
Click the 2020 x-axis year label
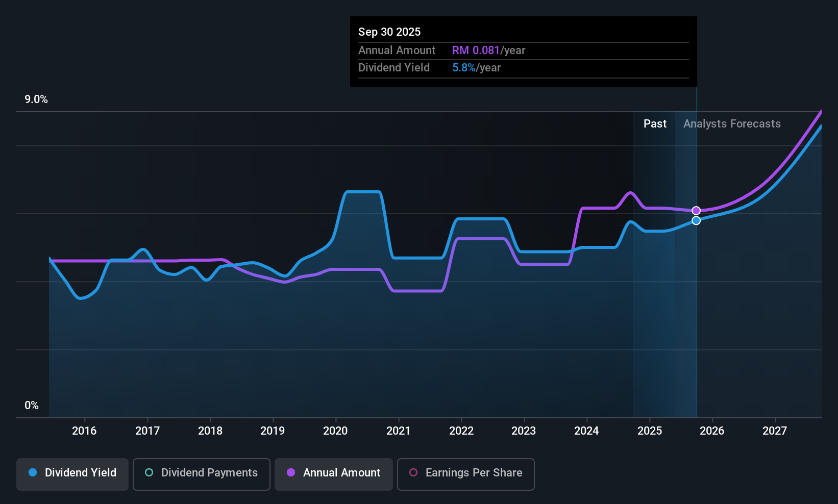pyautogui.click(x=335, y=431)
